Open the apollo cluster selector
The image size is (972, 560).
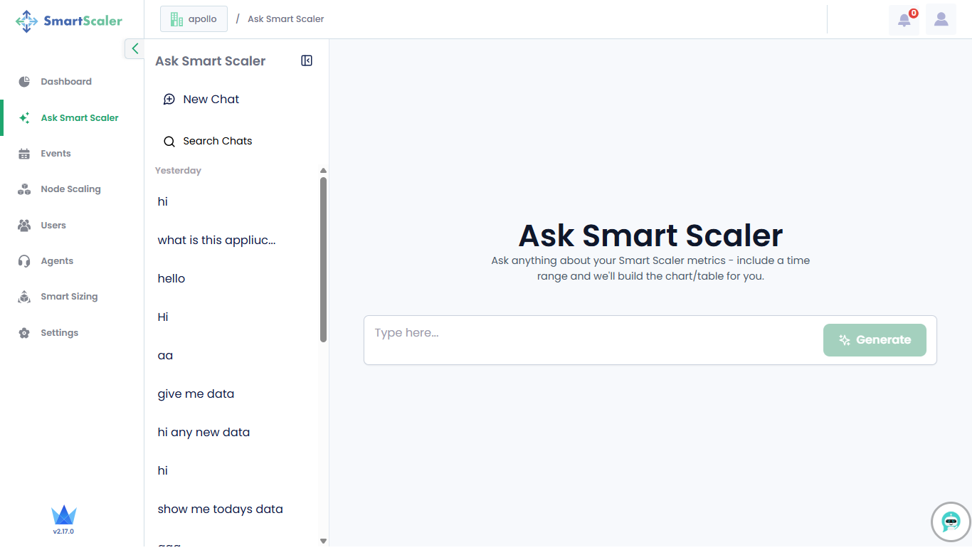194,19
